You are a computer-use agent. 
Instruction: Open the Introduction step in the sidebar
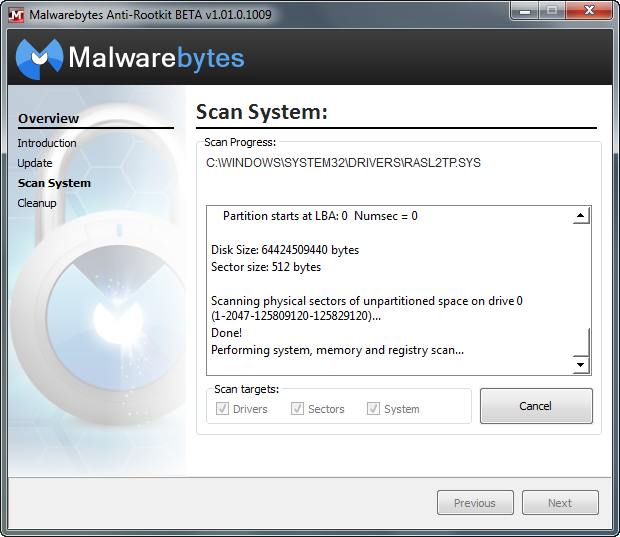pos(47,143)
